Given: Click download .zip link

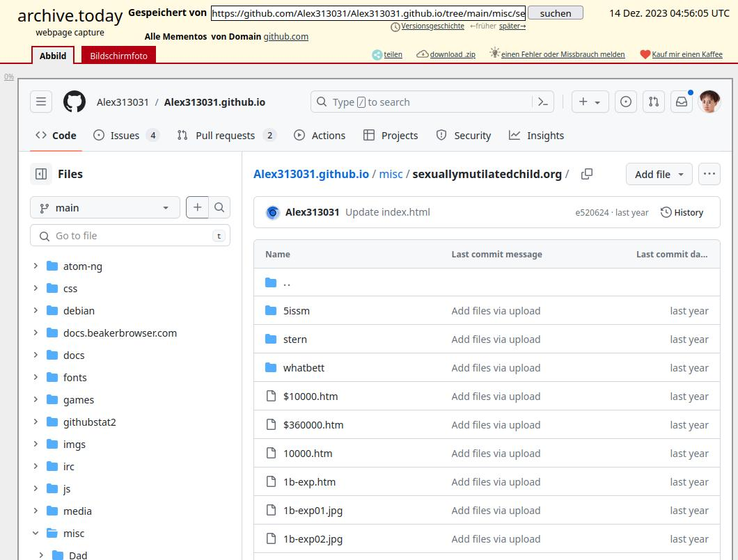Looking at the screenshot, I should point(453,54).
